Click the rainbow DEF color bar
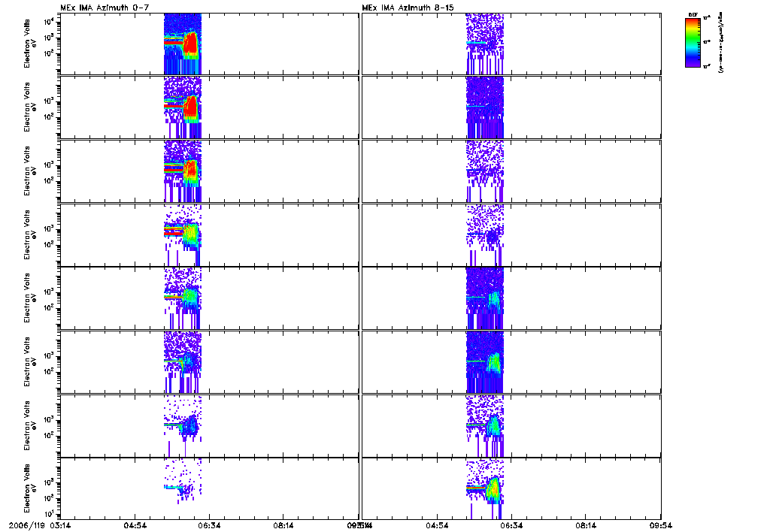Viewport: 770px width, 532px height. pos(693,43)
